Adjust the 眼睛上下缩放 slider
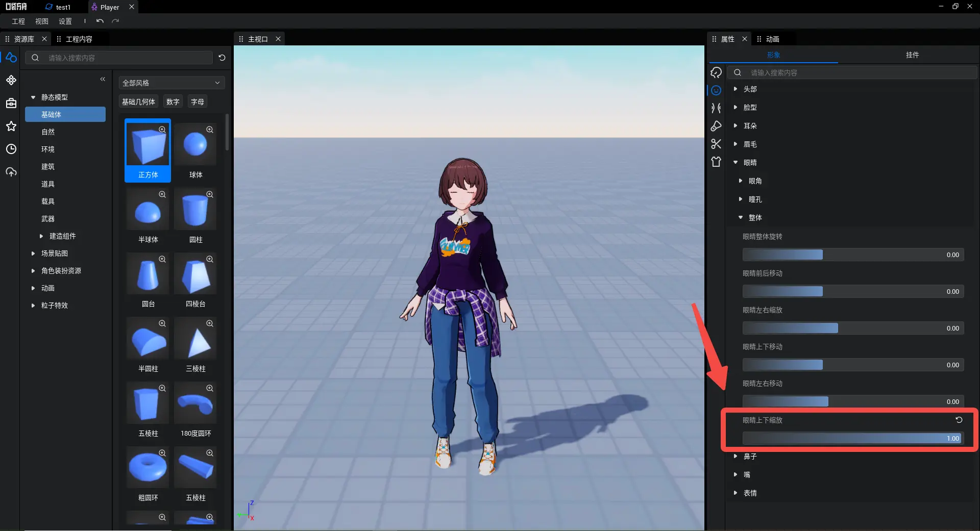The width and height of the screenshot is (980, 531). (853, 438)
